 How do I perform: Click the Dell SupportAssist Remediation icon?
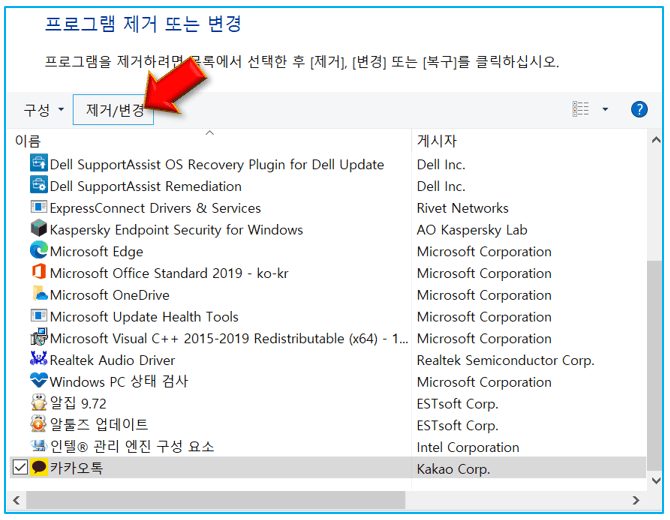click(x=38, y=185)
